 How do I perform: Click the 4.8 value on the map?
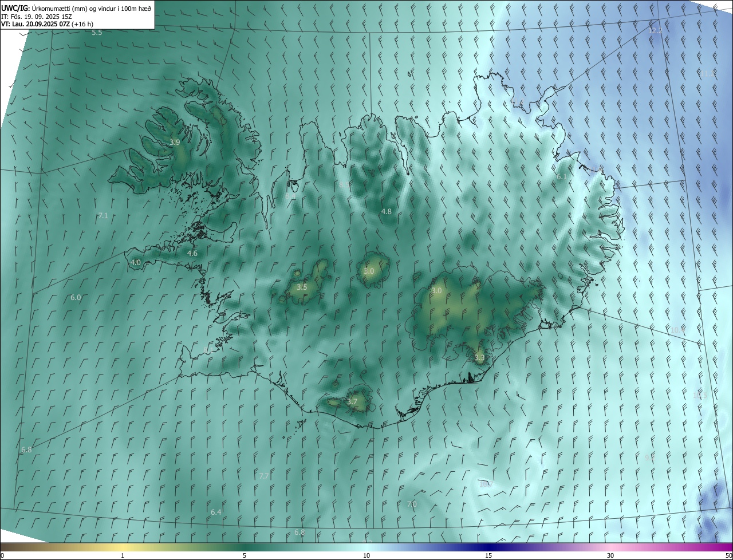[387, 211]
